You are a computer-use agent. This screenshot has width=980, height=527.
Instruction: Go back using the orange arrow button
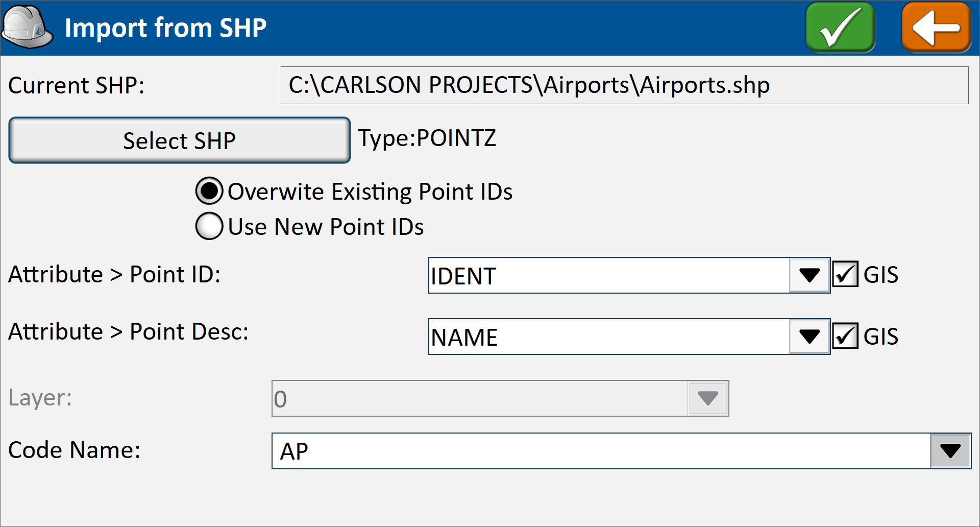[x=936, y=28]
